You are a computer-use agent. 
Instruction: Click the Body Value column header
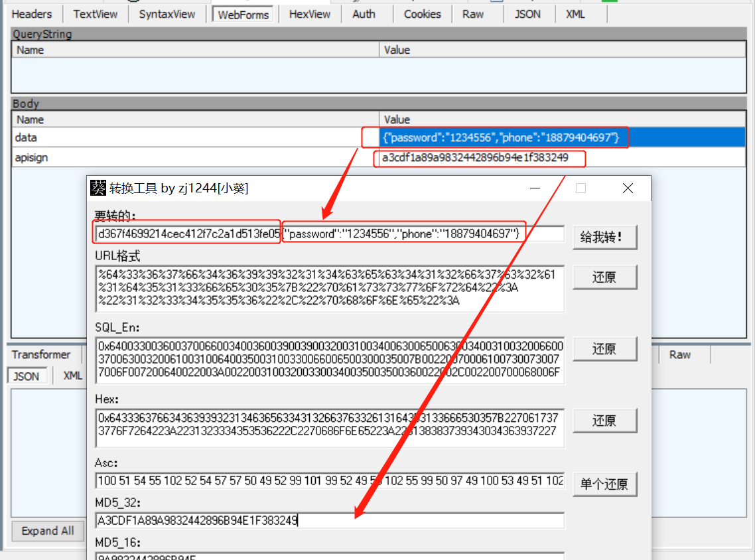click(x=563, y=119)
